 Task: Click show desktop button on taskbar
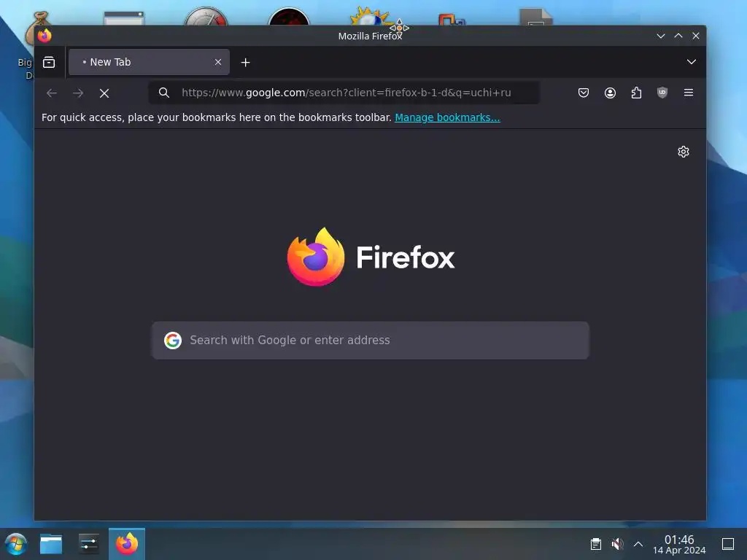coord(727,544)
